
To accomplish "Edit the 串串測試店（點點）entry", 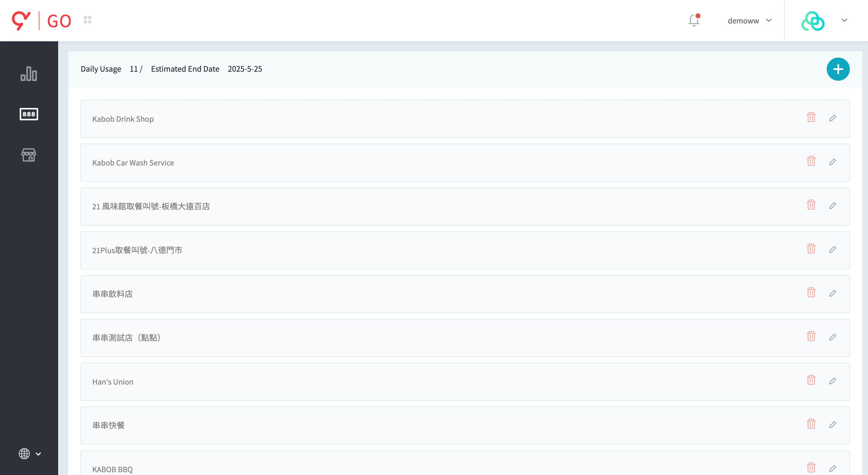I will (x=833, y=337).
